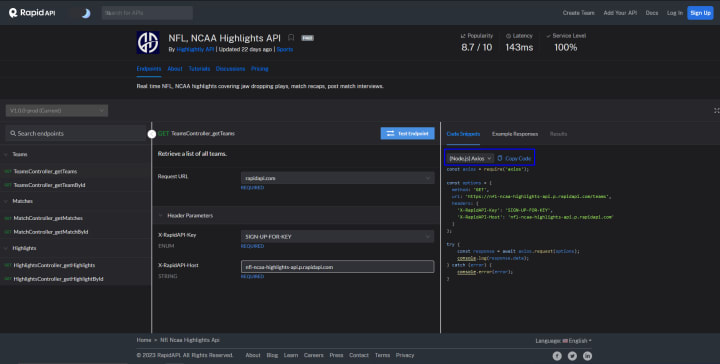Open the (Node.js) Axios language dropdown
Viewport: 720px width, 364px height.
(470, 158)
